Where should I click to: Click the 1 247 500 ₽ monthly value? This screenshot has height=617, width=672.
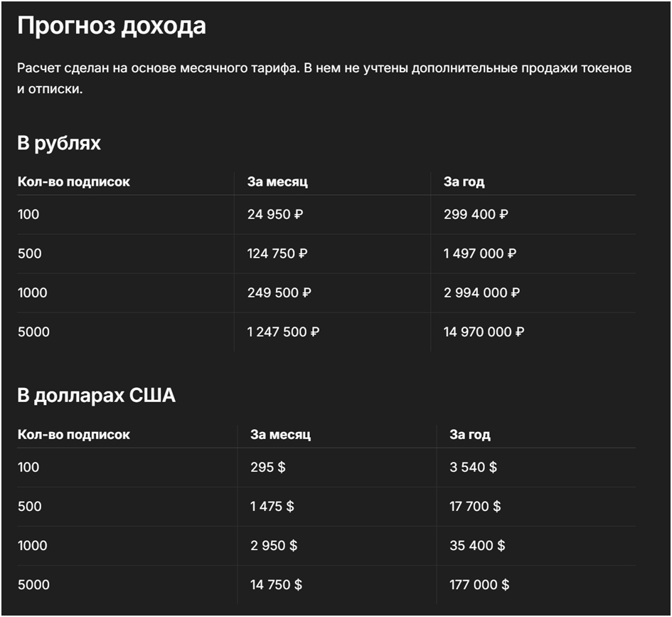pos(283,332)
